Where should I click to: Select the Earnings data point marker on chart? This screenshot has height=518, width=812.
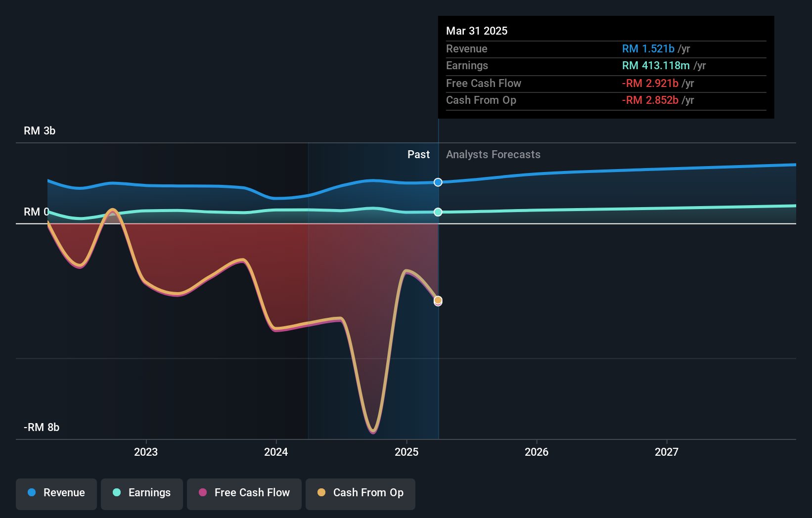(x=438, y=212)
